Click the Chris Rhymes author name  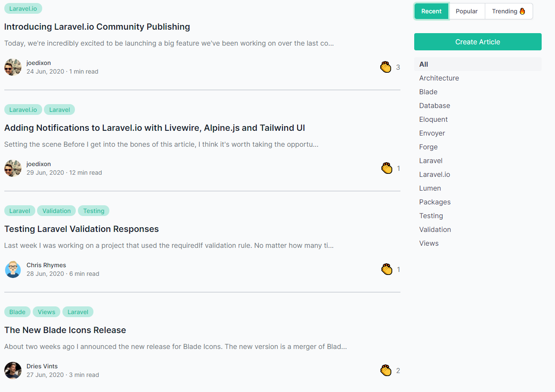click(x=46, y=265)
